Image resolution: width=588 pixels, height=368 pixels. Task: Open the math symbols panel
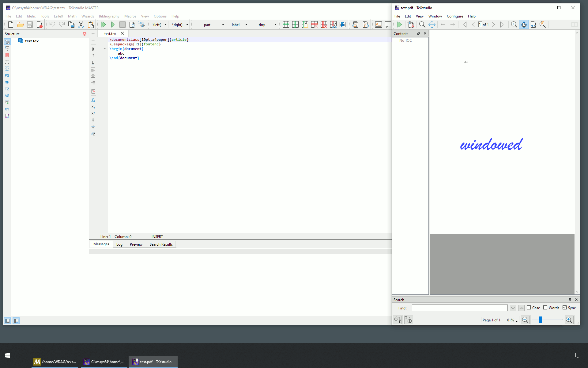coord(7,62)
